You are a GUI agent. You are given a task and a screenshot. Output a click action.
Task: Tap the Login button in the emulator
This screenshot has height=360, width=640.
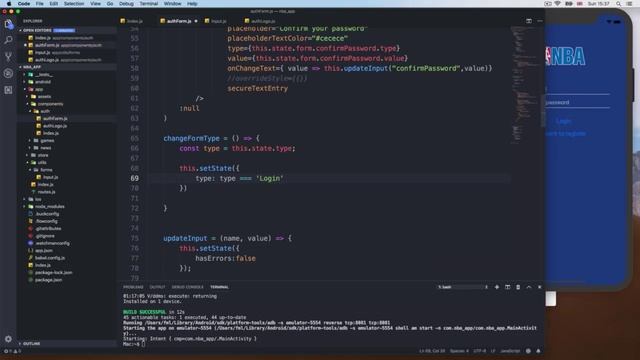click(x=563, y=121)
